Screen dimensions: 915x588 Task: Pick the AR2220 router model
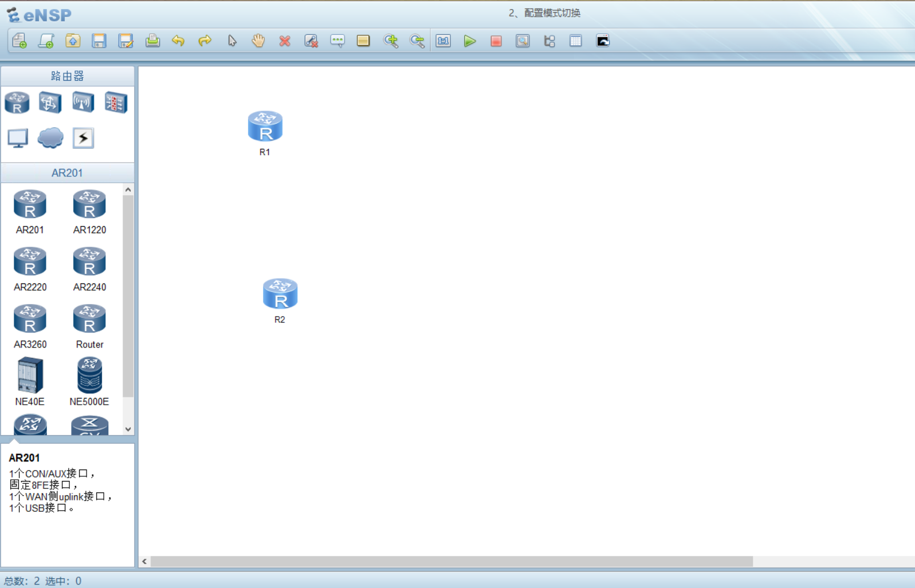coord(30,269)
